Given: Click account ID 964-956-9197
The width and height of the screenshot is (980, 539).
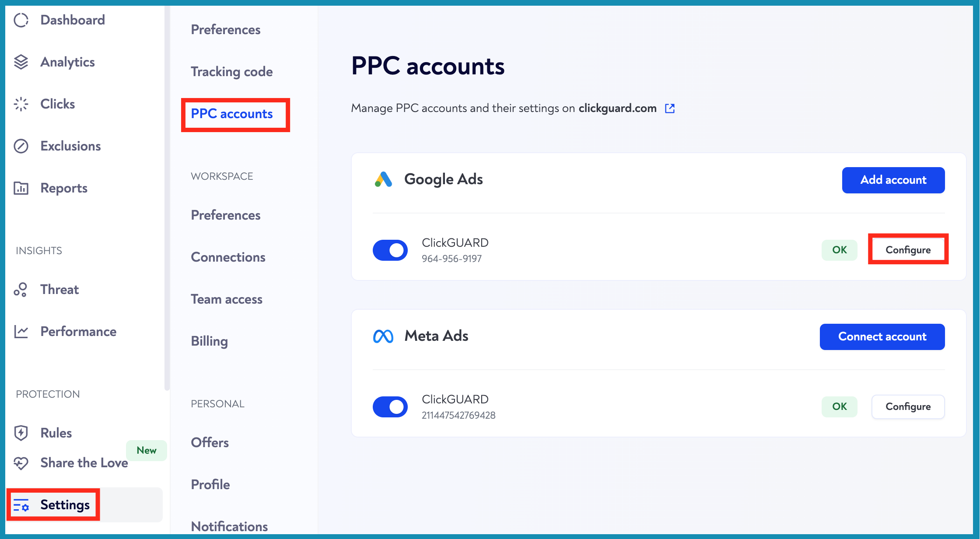Looking at the screenshot, I should [451, 259].
